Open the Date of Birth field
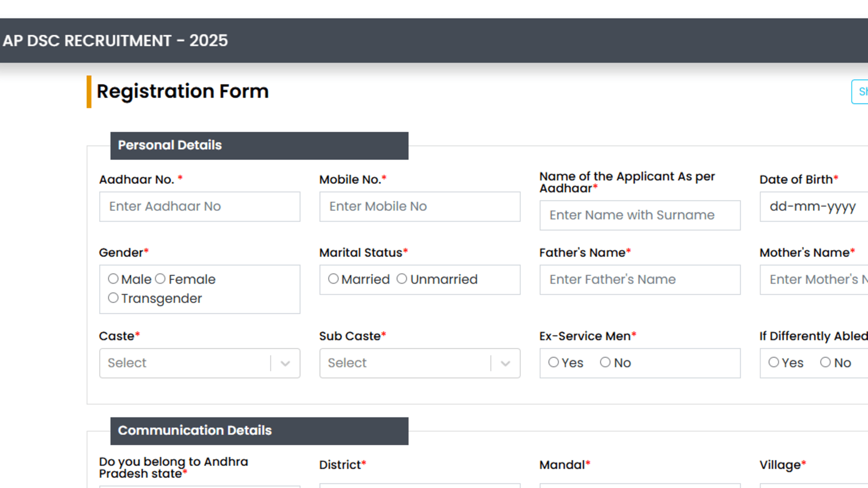This screenshot has height=488, width=868. click(x=814, y=207)
